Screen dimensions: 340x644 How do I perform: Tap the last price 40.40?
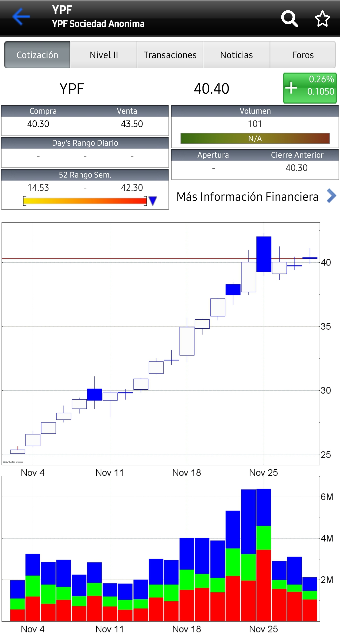(x=211, y=88)
